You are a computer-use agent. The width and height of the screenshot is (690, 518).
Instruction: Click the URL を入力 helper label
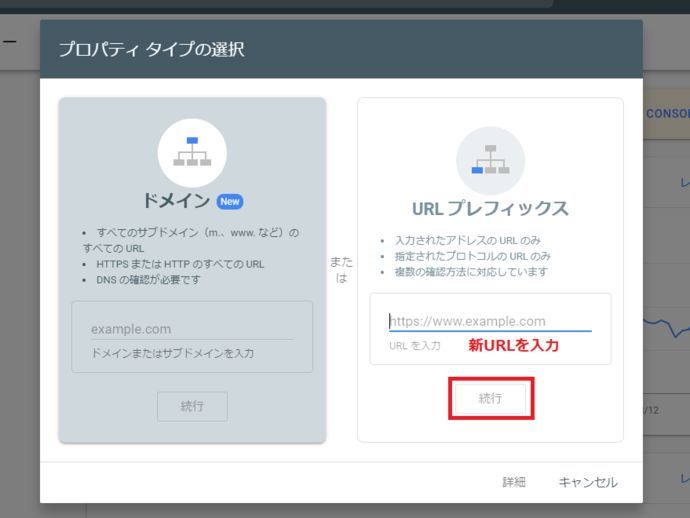pyautogui.click(x=415, y=346)
